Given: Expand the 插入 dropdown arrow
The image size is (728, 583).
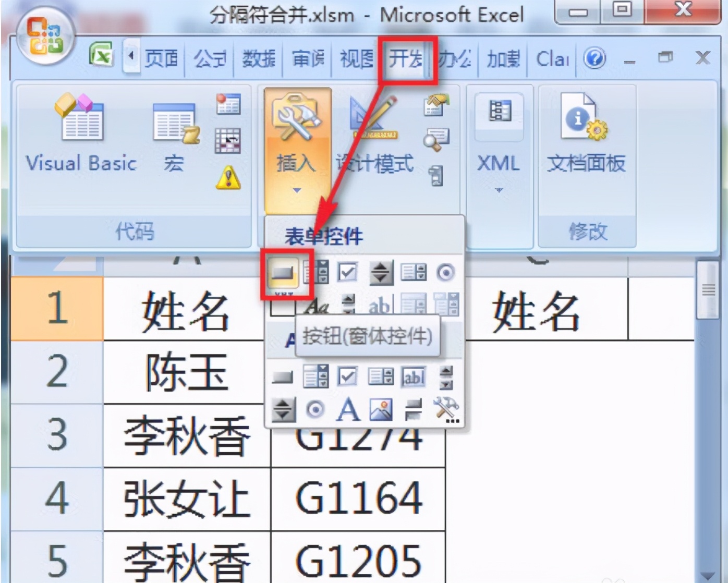Looking at the screenshot, I should (297, 190).
